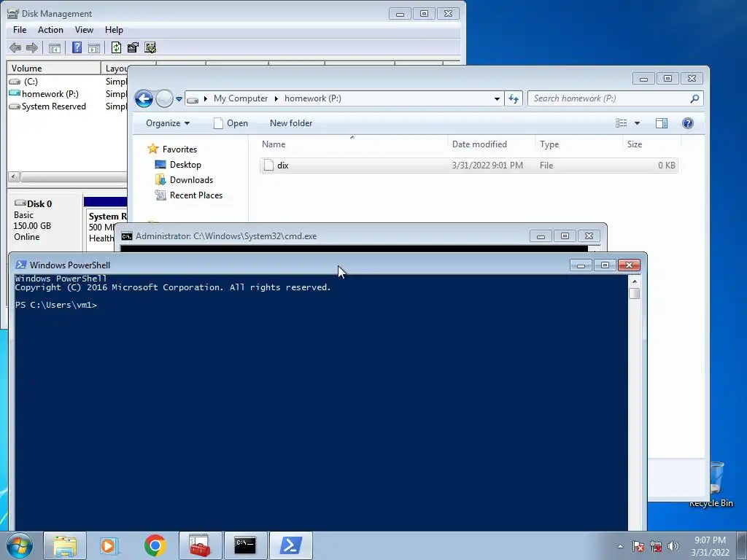Toggle the preview pane icon in Explorer
This screenshot has height=560, width=747.
click(x=662, y=123)
